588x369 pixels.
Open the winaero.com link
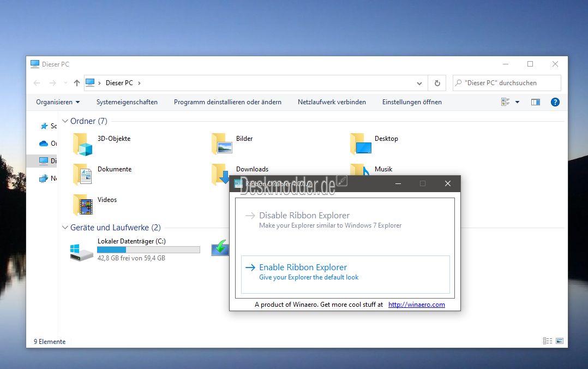click(x=416, y=305)
